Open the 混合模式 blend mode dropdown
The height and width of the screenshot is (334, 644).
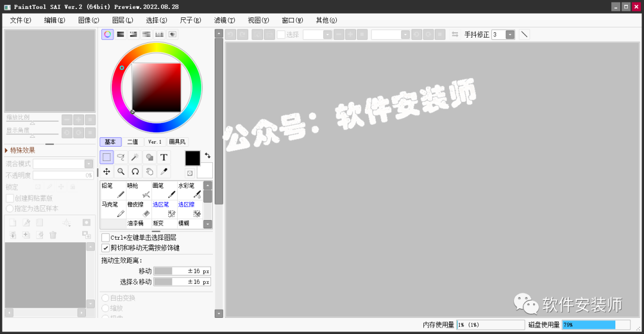[x=89, y=163]
